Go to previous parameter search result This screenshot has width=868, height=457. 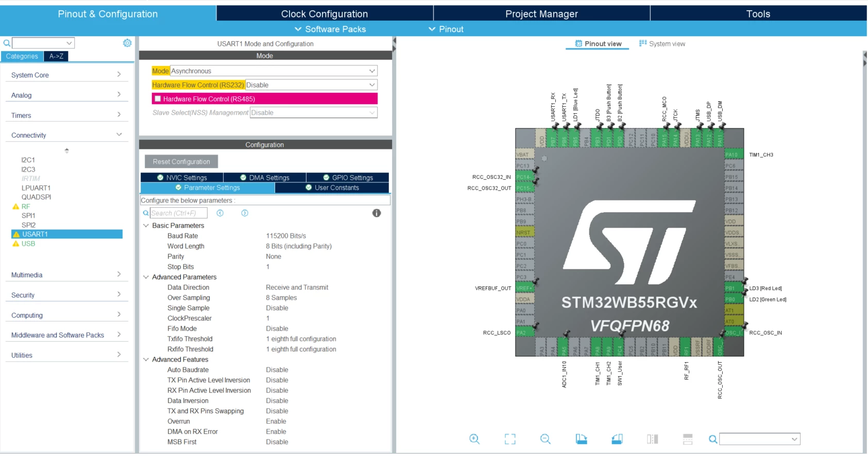(x=220, y=213)
